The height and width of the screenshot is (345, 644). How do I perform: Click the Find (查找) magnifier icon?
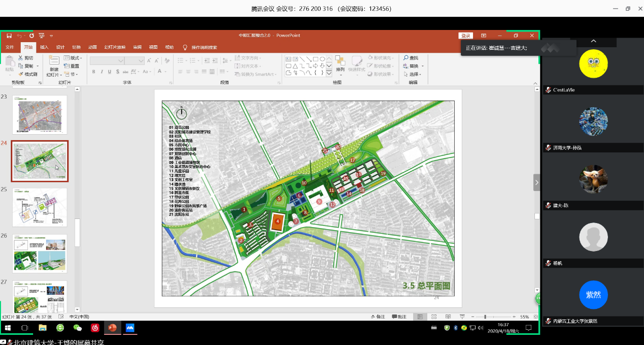pos(405,58)
